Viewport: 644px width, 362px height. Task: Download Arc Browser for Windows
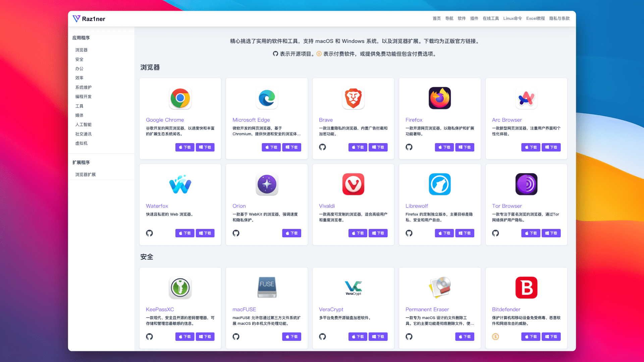551,147
